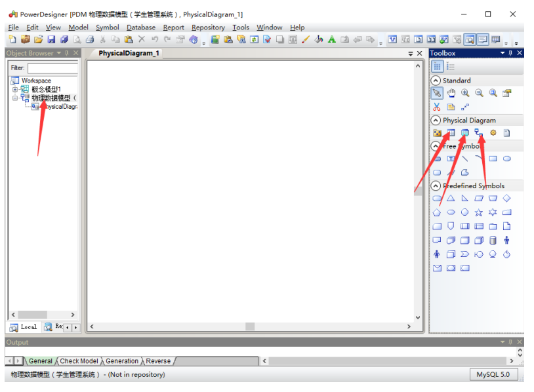Collapse the Predefined Symbols section

[x=436, y=186]
